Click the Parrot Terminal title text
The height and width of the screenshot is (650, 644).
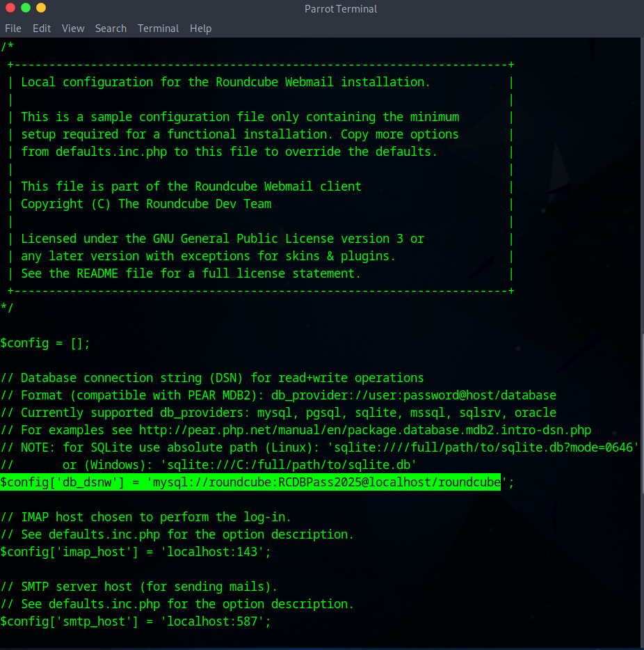pos(341,9)
